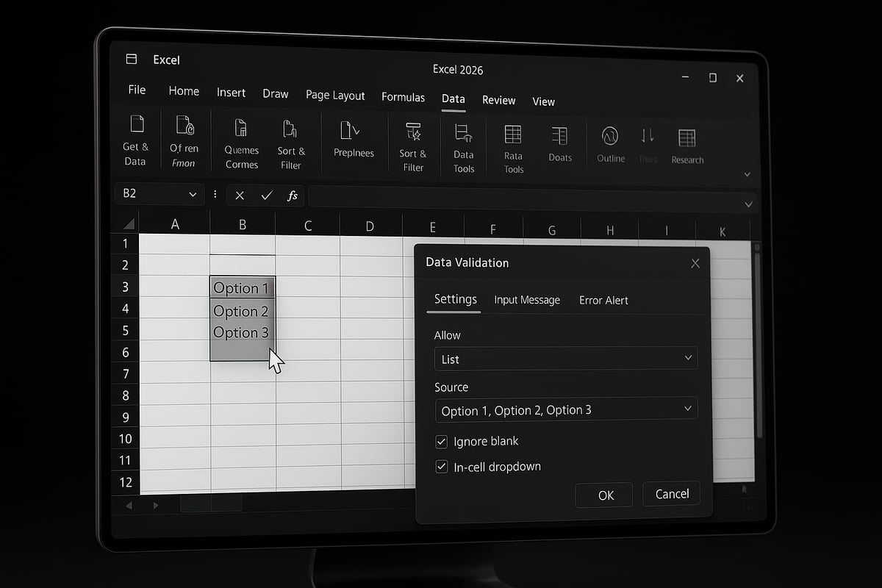Select the Quemes Cormes icon
The width and height of the screenshot is (882, 588).
pos(241,143)
